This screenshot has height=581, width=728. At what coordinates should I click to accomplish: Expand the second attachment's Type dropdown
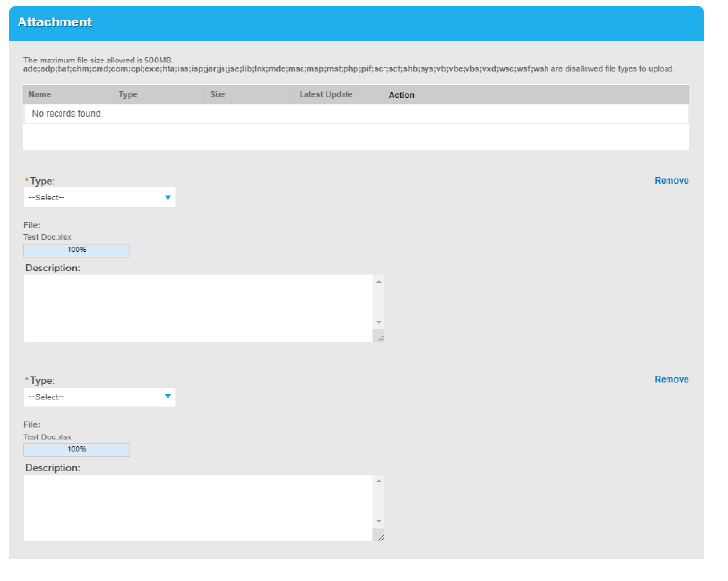(x=100, y=396)
